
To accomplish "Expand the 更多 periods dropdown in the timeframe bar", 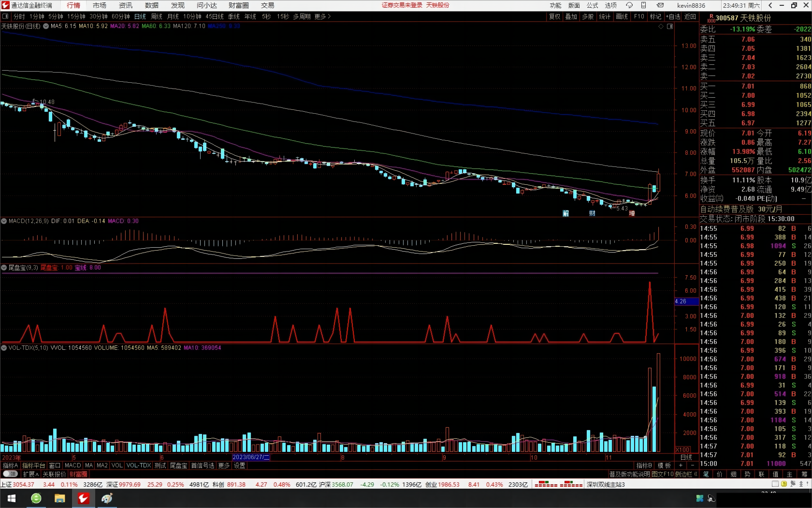I will 322,16.
